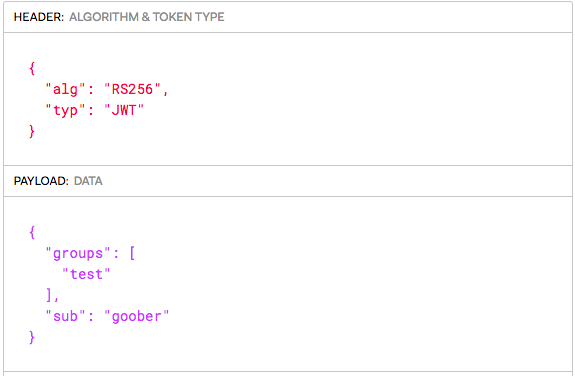Place cursor on the "test" array value

point(86,274)
